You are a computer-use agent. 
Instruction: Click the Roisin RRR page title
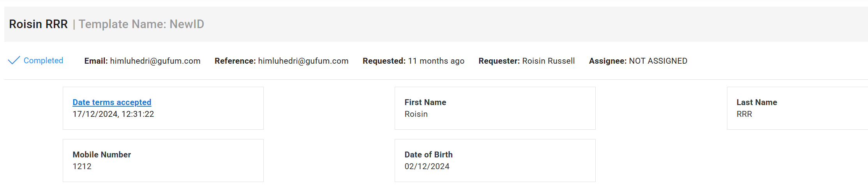(38, 24)
